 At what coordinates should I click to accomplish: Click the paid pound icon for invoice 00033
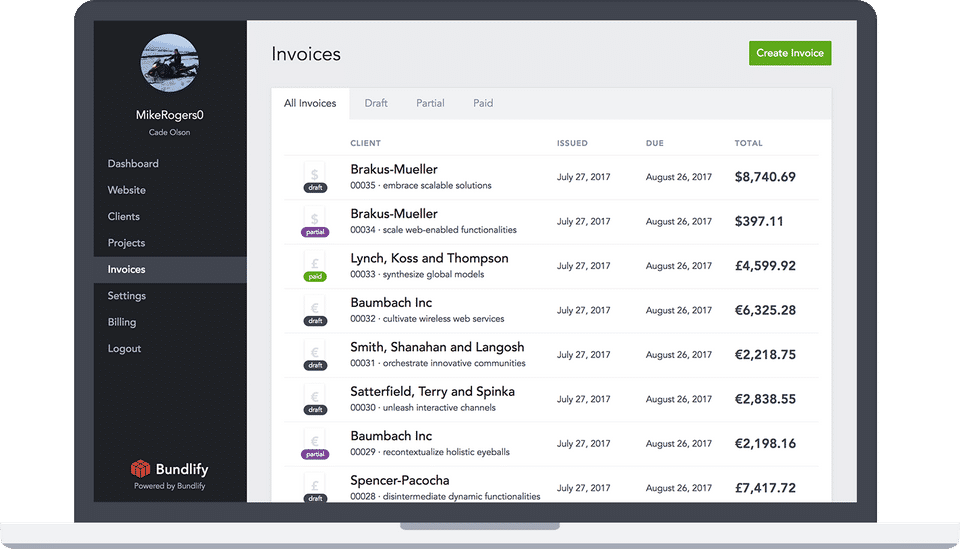[315, 267]
